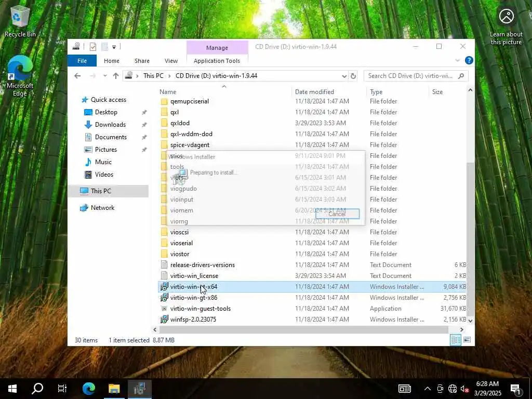This screenshot has width=532, height=399.
Task: Click the search magnifier icon in Explorer
Action: pos(461,76)
